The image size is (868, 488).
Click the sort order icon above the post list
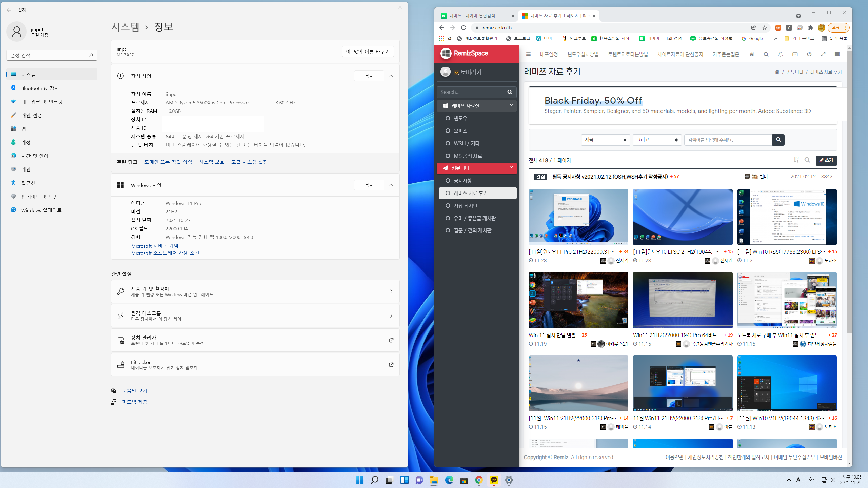point(796,160)
